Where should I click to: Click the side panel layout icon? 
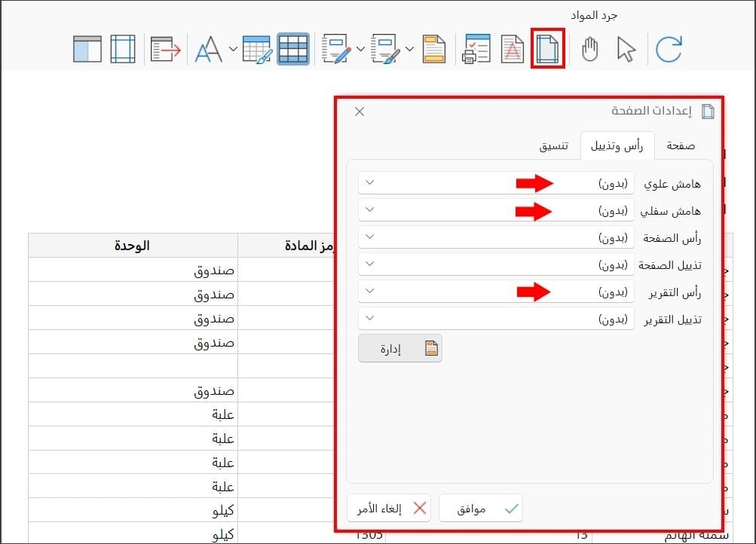pos(87,49)
